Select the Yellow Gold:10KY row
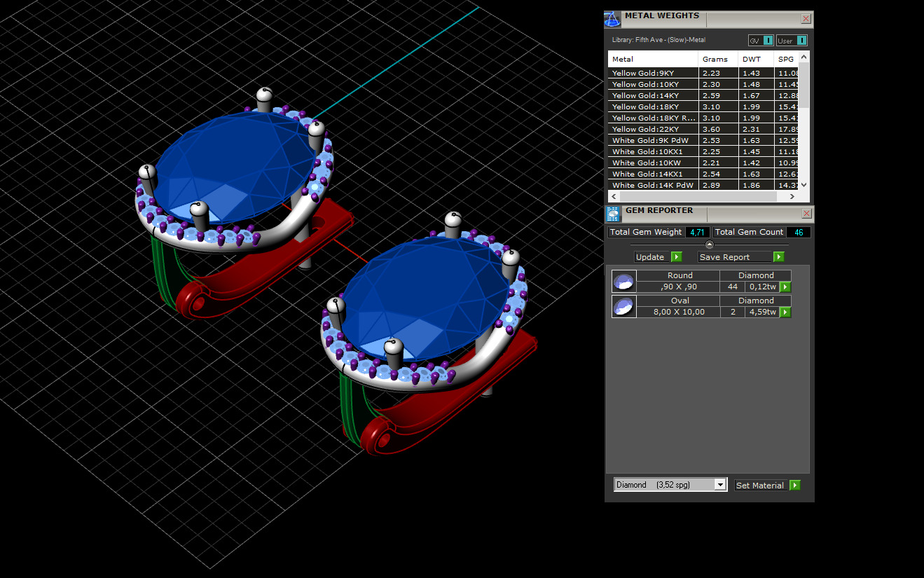This screenshot has width=924, height=578. point(703,84)
